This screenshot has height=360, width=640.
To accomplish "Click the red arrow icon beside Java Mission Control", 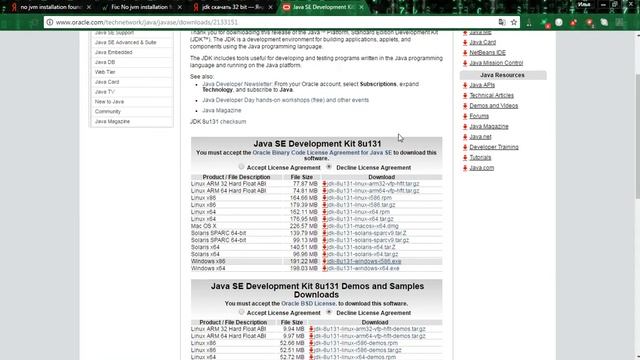I will 465,63.
